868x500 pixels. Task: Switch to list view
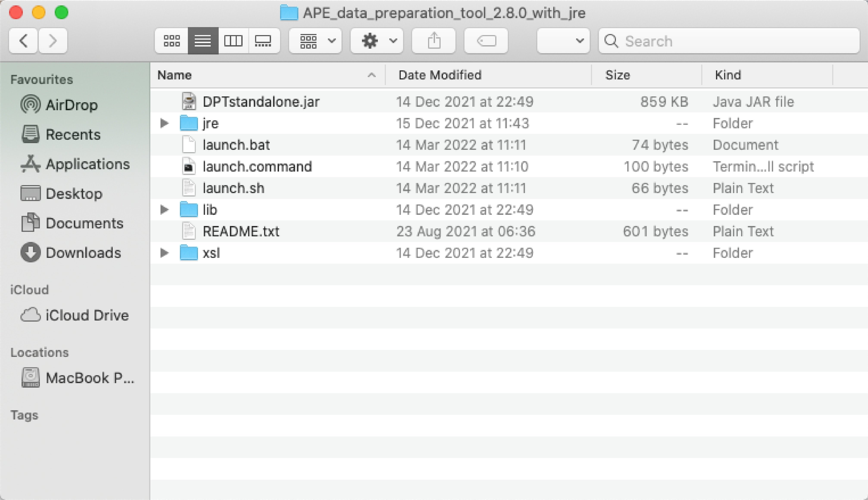click(x=203, y=41)
